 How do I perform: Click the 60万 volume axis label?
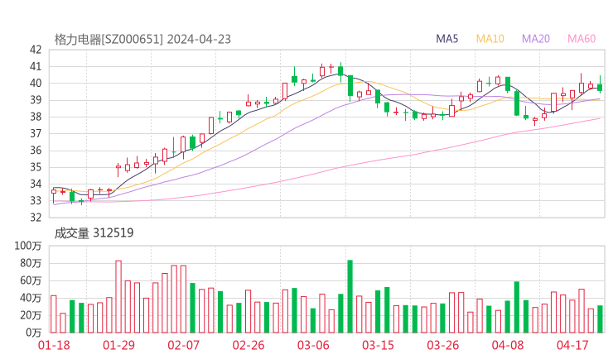coord(31,280)
